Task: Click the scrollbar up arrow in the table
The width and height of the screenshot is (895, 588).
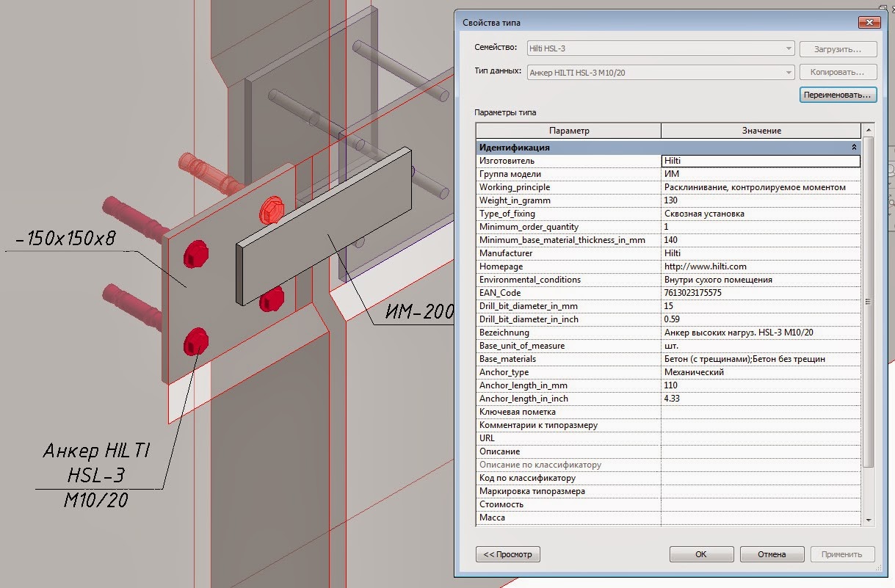Action: [869, 129]
